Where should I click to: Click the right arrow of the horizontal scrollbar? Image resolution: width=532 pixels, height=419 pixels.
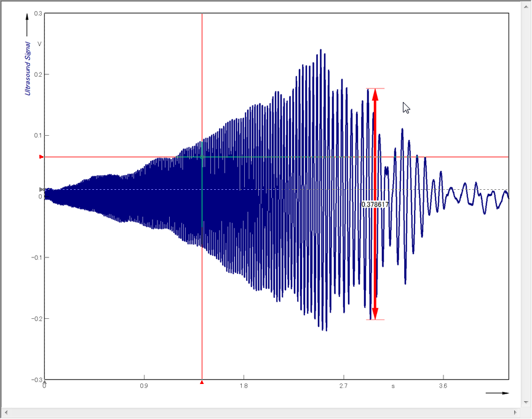[515, 413]
